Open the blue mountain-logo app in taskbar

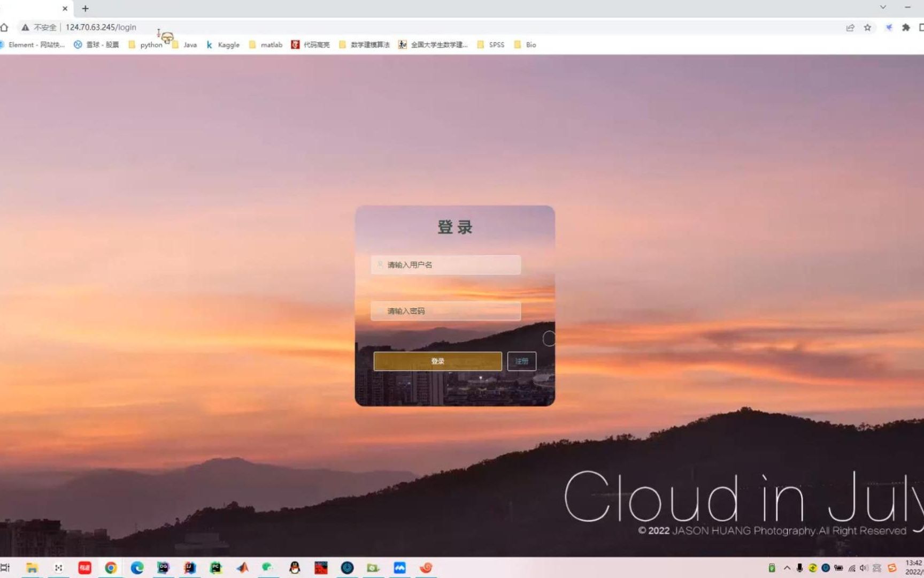click(x=399, y=568)
